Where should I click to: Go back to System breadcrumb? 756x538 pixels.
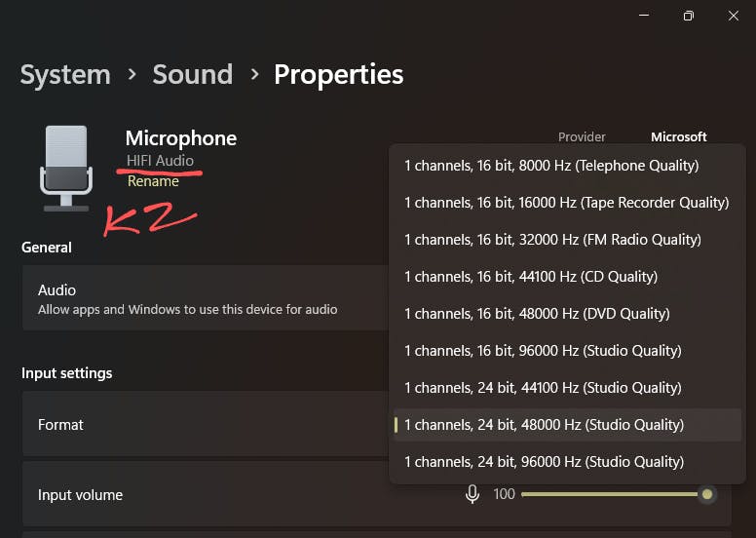[x=65, y=74]
